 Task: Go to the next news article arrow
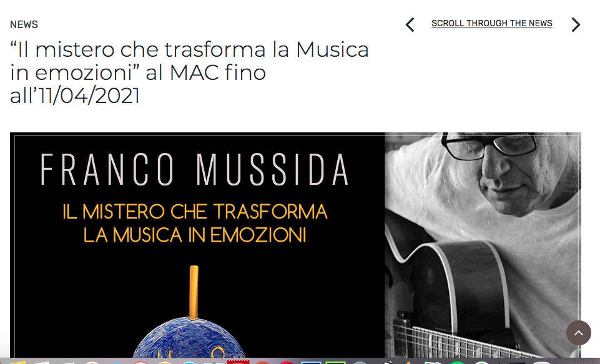point(576,25)
